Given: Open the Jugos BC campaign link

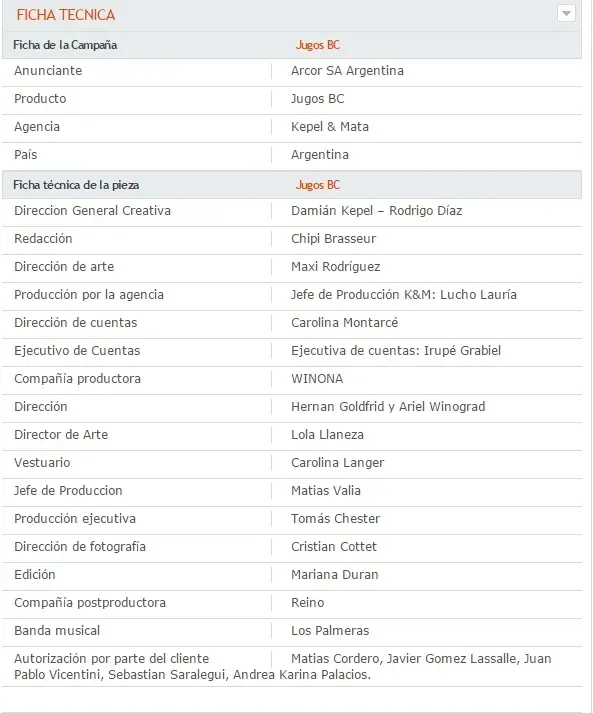Looking at the screenshot, I should (318, 45).
